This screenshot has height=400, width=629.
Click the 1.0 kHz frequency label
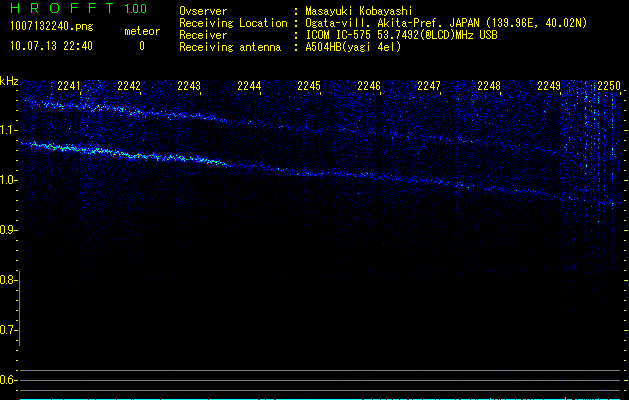[9, 180]
